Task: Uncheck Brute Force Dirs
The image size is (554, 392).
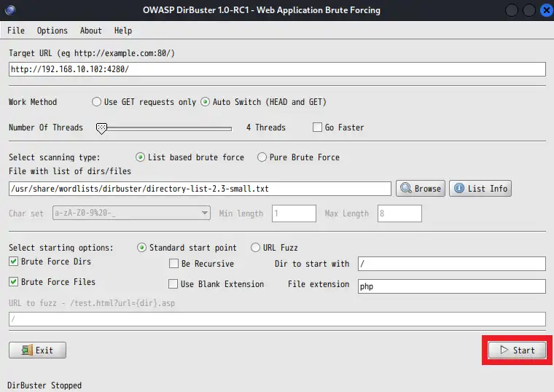Action: (14, 262)
